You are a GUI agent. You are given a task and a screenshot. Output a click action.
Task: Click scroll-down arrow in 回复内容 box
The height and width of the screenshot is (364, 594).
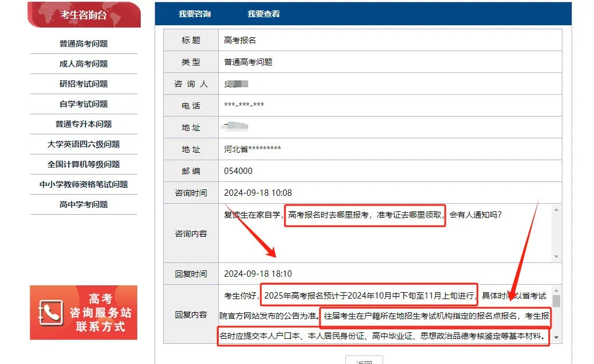(556, 338)
